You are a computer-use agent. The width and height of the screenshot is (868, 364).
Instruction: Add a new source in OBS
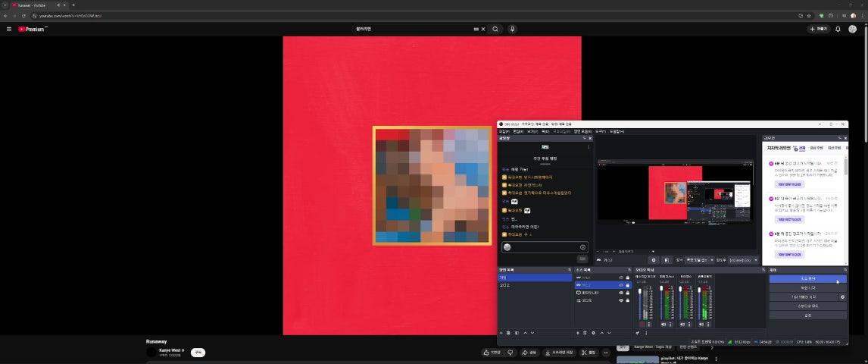point(577,333)
